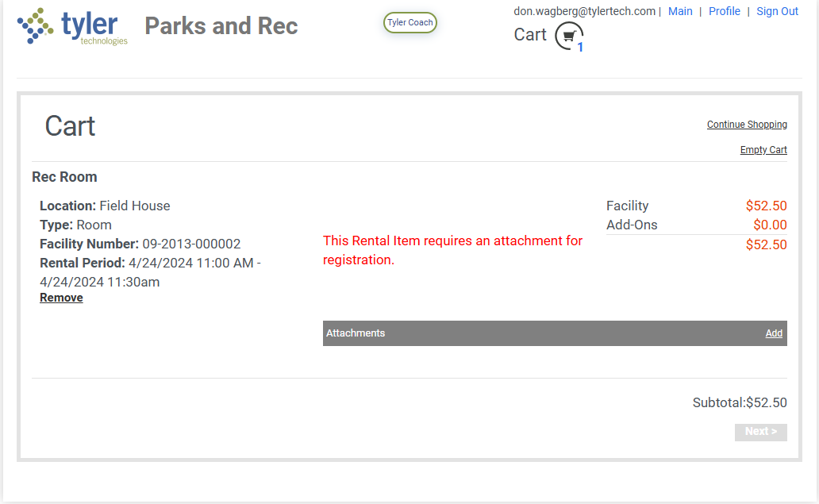Click the don.wagberg@tylertech.com email text
Image resolution: width=819 pixels, height=504 pixels.
[584, 11]
